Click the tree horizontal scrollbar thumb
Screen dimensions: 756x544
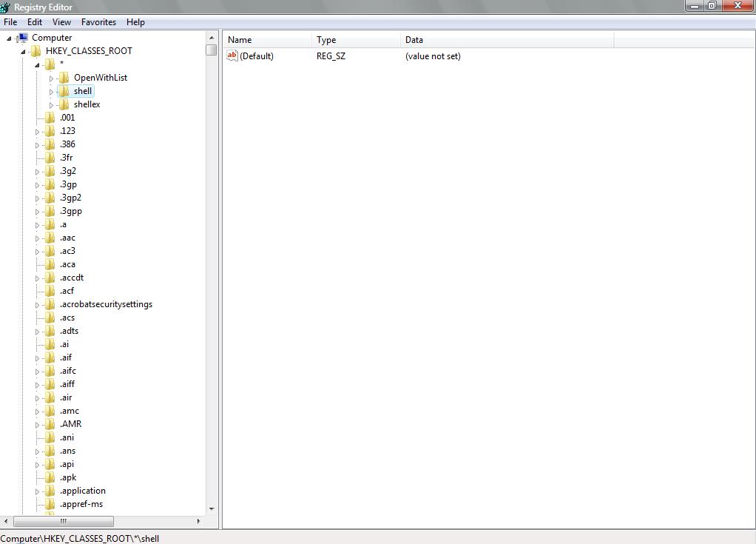(64, 521)
